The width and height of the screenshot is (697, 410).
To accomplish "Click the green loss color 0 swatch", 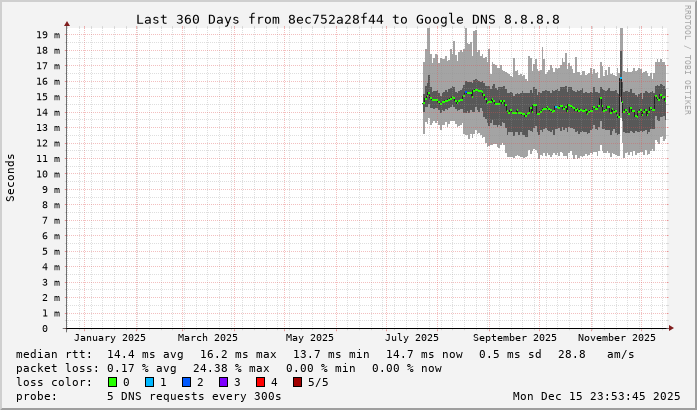I will (113, 382).
